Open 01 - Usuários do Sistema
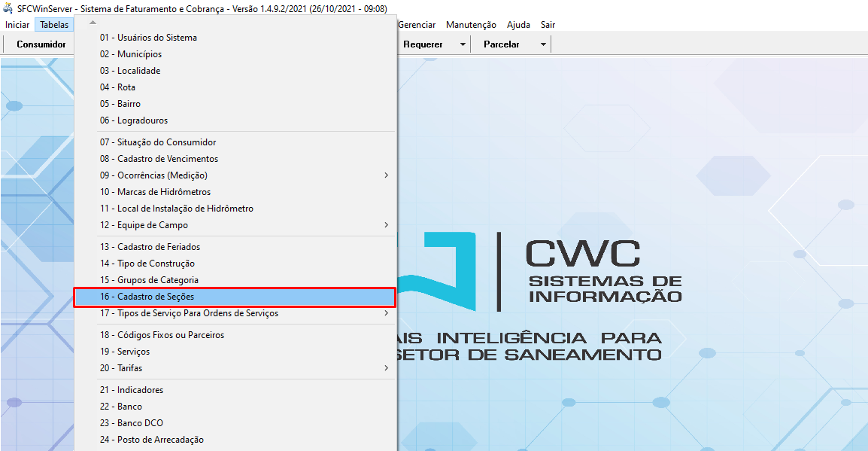 (148, 38)
